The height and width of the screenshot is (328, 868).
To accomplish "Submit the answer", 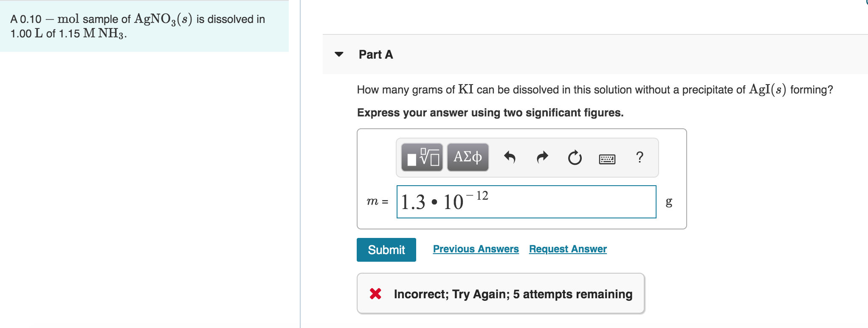I will pos(386,250).
